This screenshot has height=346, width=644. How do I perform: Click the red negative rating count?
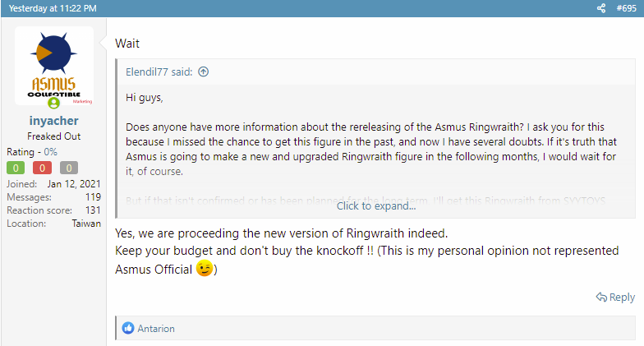pyautogui.click(x=42, y=168)
